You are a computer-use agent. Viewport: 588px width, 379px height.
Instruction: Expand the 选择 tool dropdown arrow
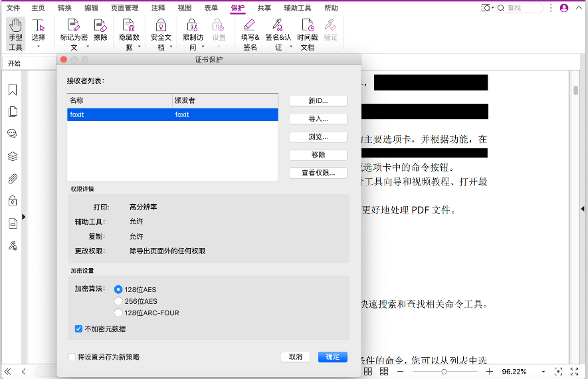[39, 47]
